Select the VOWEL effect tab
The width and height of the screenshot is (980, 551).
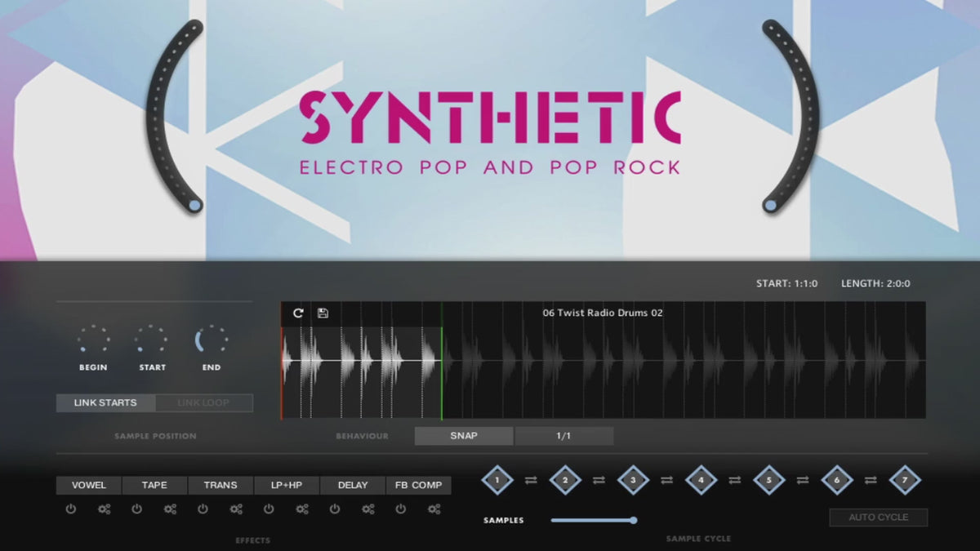coord(88,485)
